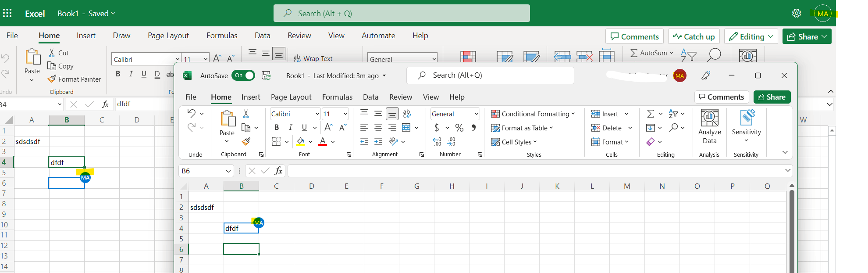Select Align Left in desktop Excel
Image resolution: width=868 pixels, height=273 pixels.
click(364, 128)
